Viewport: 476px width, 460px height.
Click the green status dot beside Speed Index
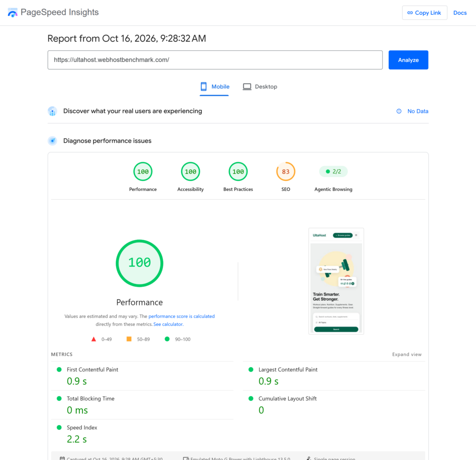tap(59, 427)
